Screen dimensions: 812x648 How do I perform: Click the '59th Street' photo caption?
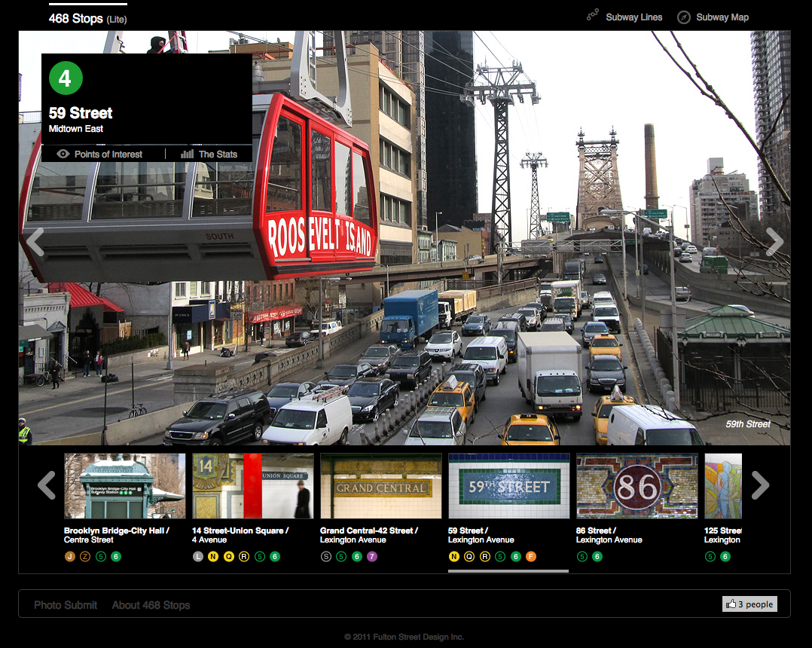point(748,423)
